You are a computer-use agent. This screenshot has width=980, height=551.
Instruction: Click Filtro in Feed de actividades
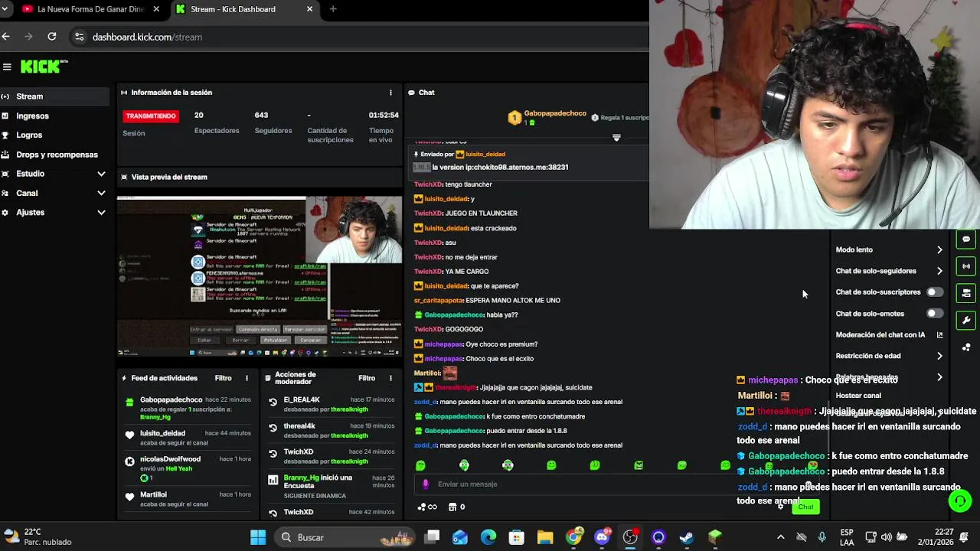[x=223, y=378]
